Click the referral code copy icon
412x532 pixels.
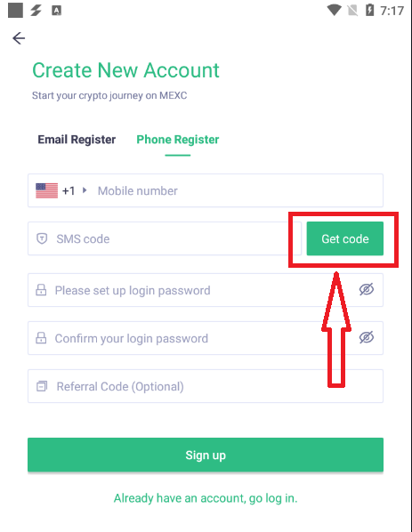(x=42, y=386)
